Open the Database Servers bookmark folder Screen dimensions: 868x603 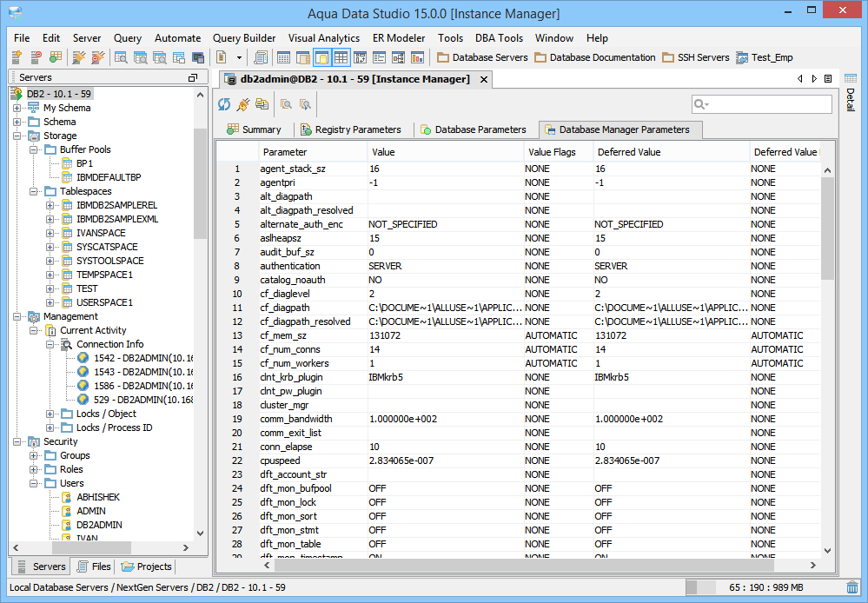(x=482, y=57)
